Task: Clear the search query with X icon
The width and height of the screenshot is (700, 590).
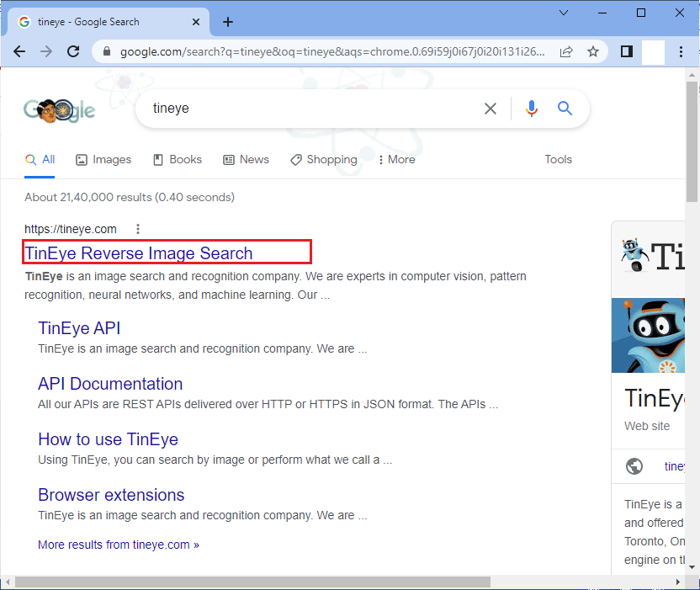Action: click(x=490, y=109)
